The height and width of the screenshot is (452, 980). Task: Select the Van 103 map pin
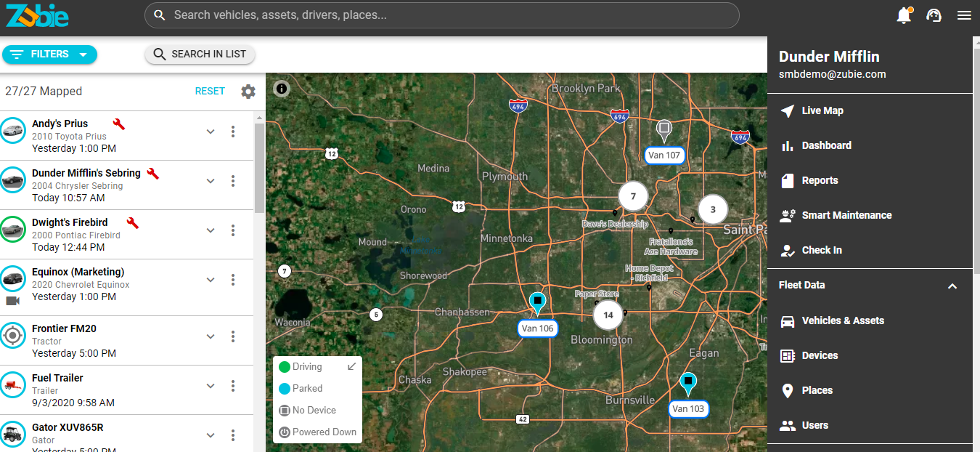687,383
